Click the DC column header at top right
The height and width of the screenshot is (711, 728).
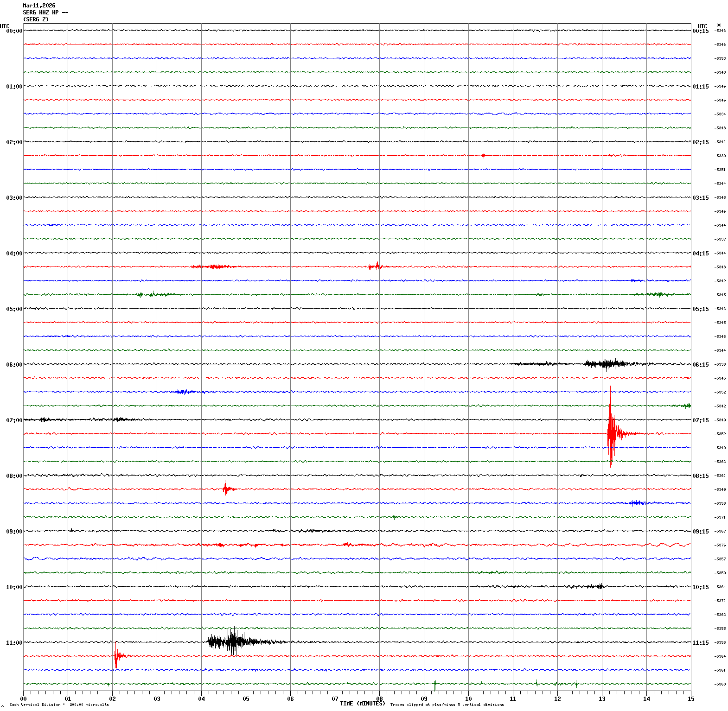coord(719,25)
